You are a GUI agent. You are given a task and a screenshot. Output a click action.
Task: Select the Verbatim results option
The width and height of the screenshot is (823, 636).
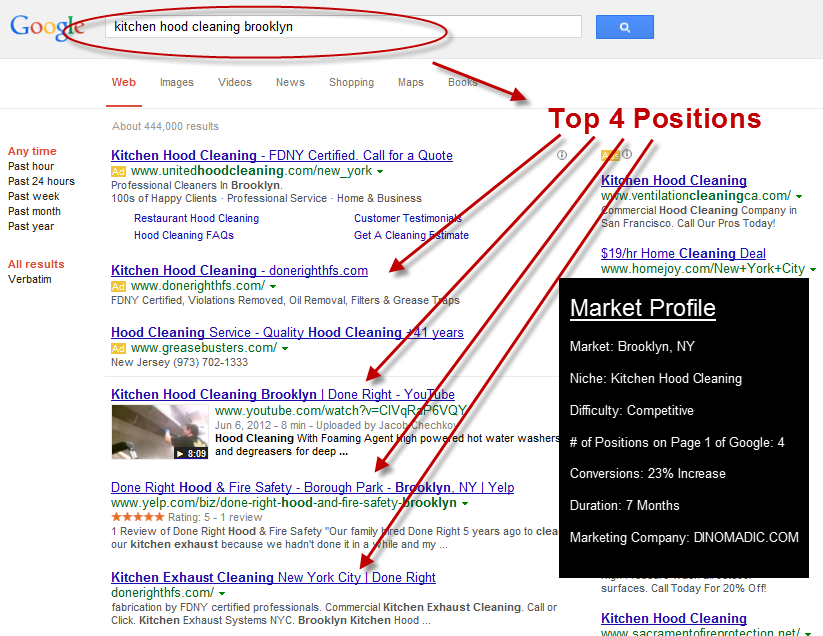tap(29, 279)
